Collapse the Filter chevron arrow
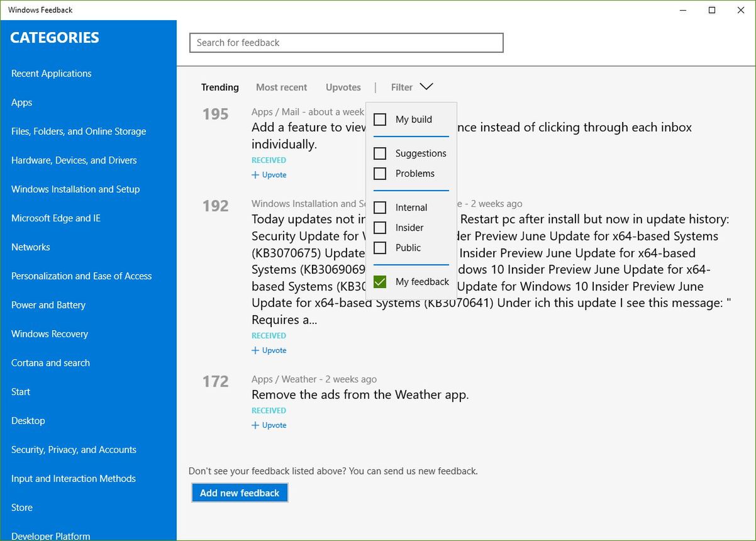756x541 pixels. [x=426, y=87]
